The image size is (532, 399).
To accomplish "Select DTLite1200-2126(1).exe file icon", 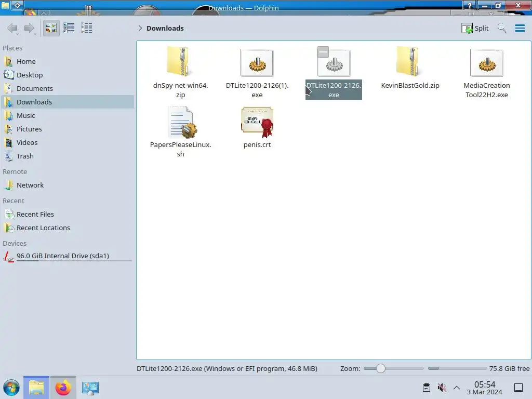I will point(257,63).
